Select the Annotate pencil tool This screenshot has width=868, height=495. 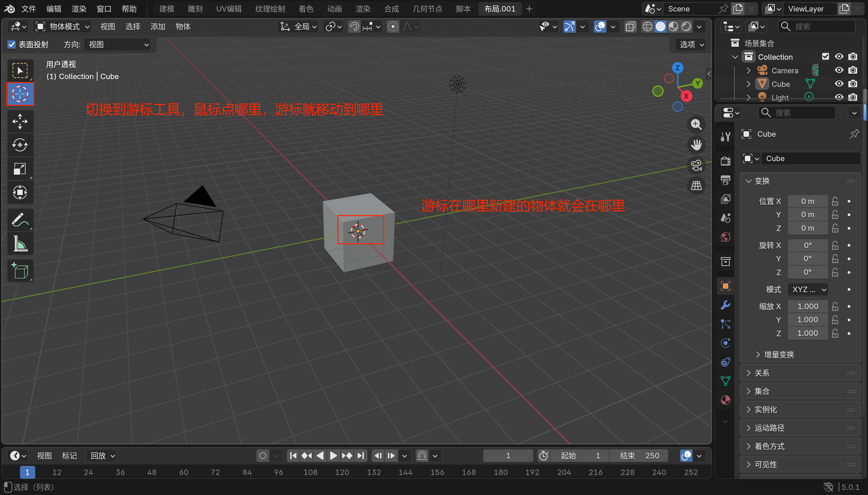click(x=20, y=220)
